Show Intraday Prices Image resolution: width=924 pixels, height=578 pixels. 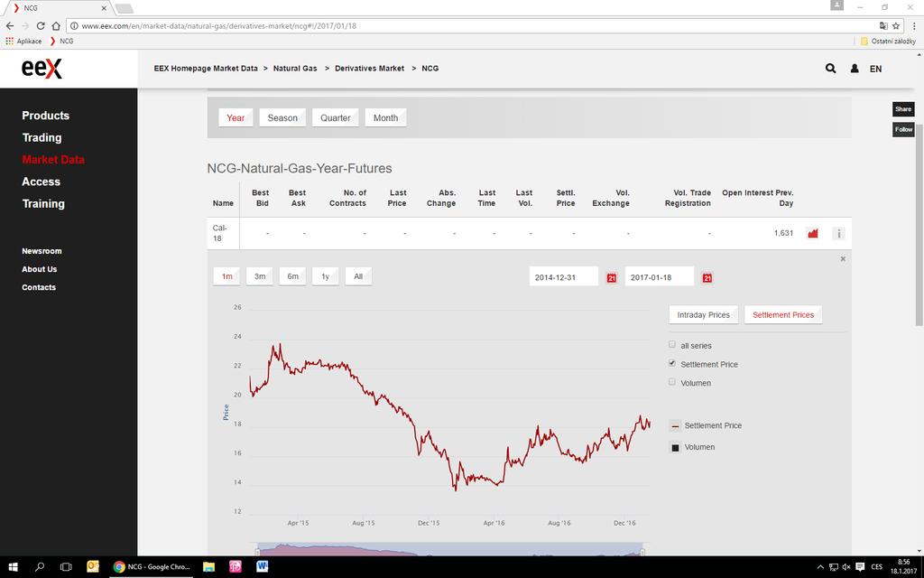pyautogui.click(x=703, y=315)
